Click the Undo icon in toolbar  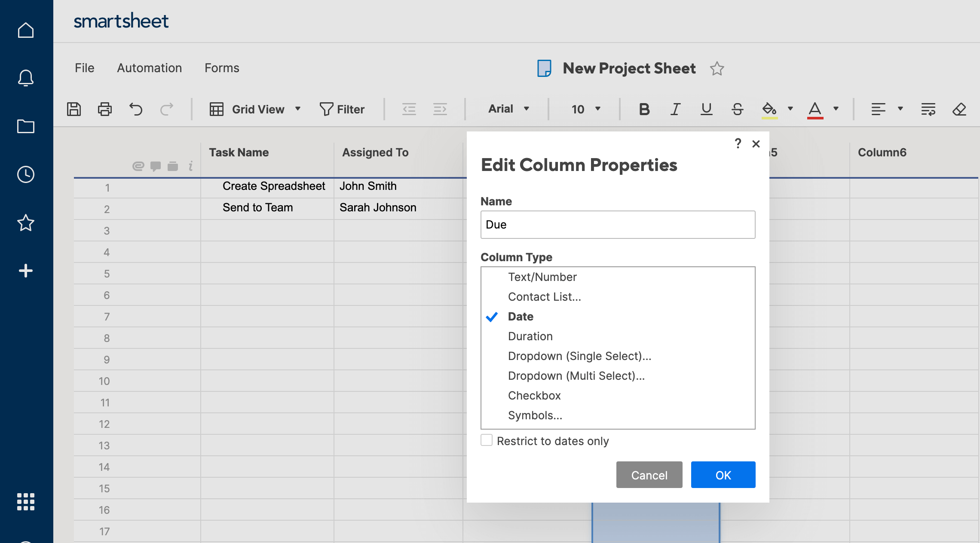tap(136, 108)
